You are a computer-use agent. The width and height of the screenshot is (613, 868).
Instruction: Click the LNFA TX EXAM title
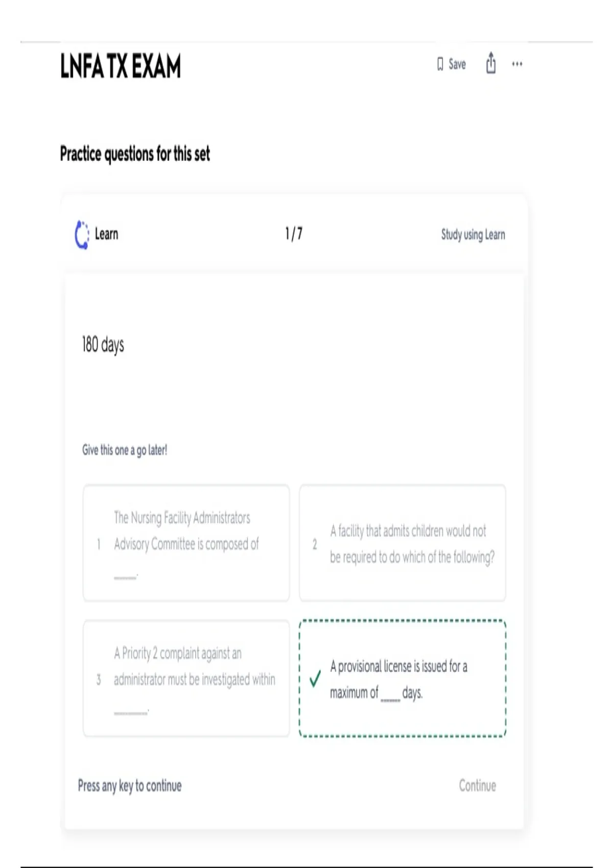pyautogui.click(x=121, y=66)
